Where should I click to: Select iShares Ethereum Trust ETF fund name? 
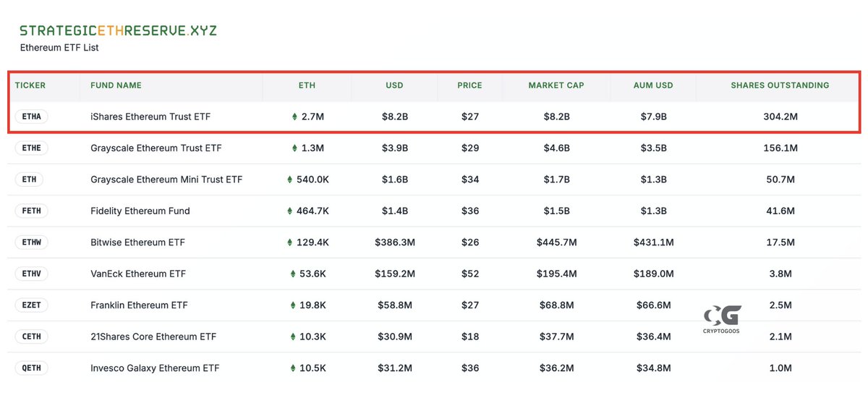(150, 117)
